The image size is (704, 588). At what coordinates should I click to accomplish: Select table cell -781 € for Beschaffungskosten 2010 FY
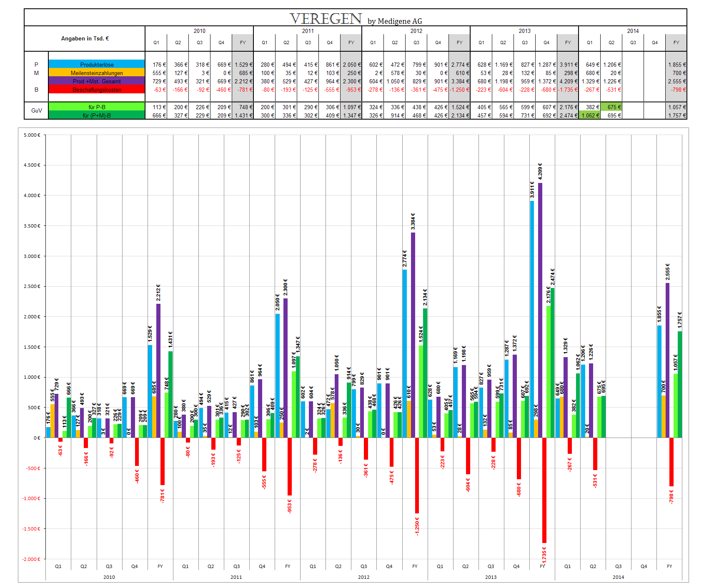pos(243,90)
